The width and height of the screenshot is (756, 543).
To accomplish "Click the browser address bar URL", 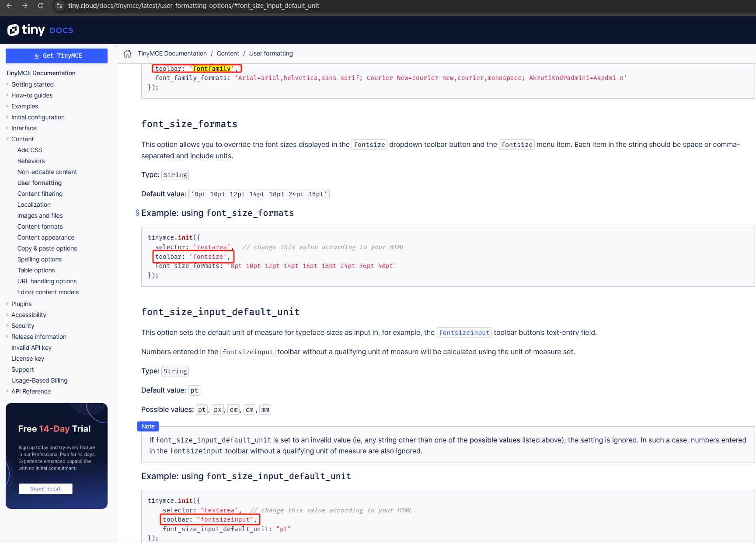I will (193, 6).
